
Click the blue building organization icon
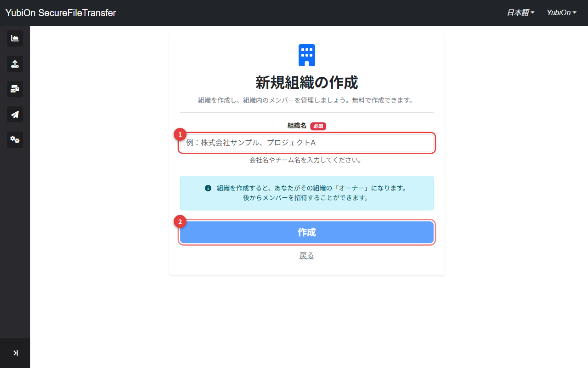307,55
